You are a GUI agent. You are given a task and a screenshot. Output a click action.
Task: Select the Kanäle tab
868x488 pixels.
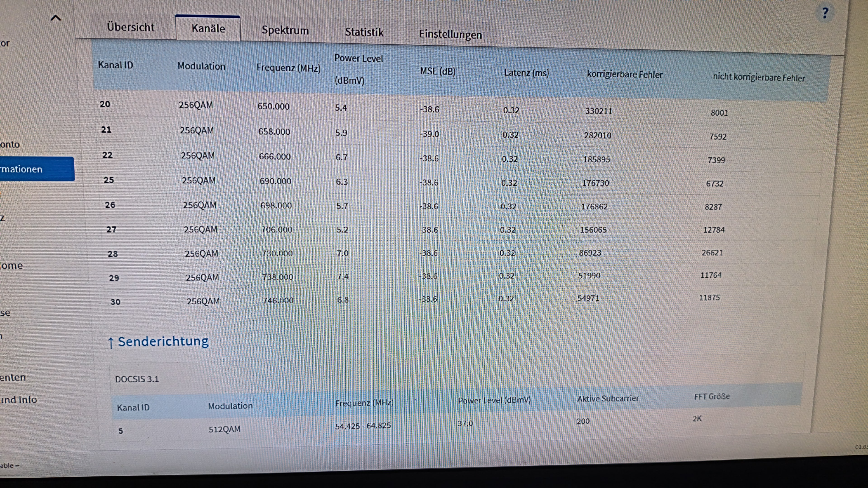pos(208,29)
